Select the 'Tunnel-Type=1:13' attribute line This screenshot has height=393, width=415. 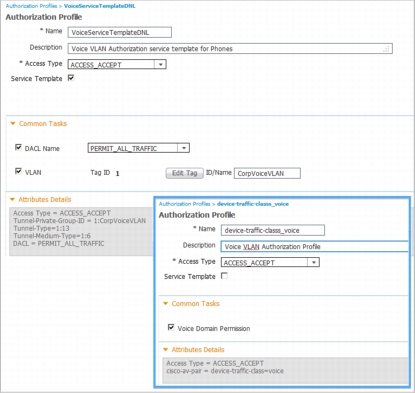coord(41,228)
